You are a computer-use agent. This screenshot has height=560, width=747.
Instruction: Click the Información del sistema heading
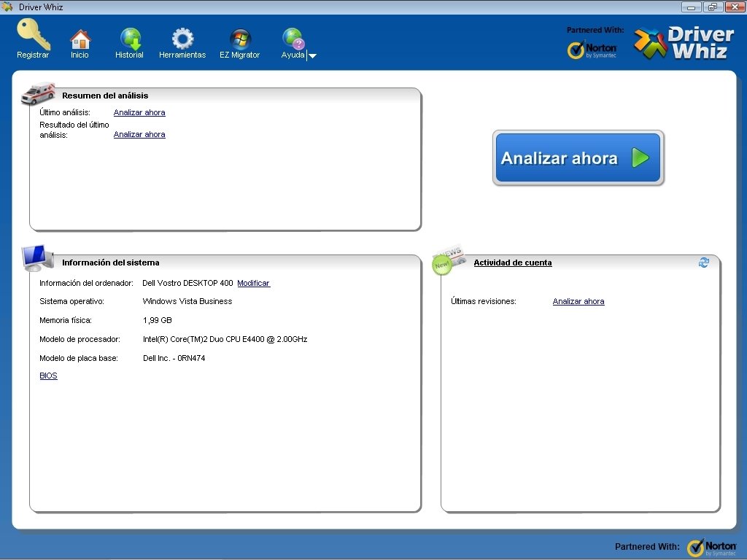pos(111,262)
